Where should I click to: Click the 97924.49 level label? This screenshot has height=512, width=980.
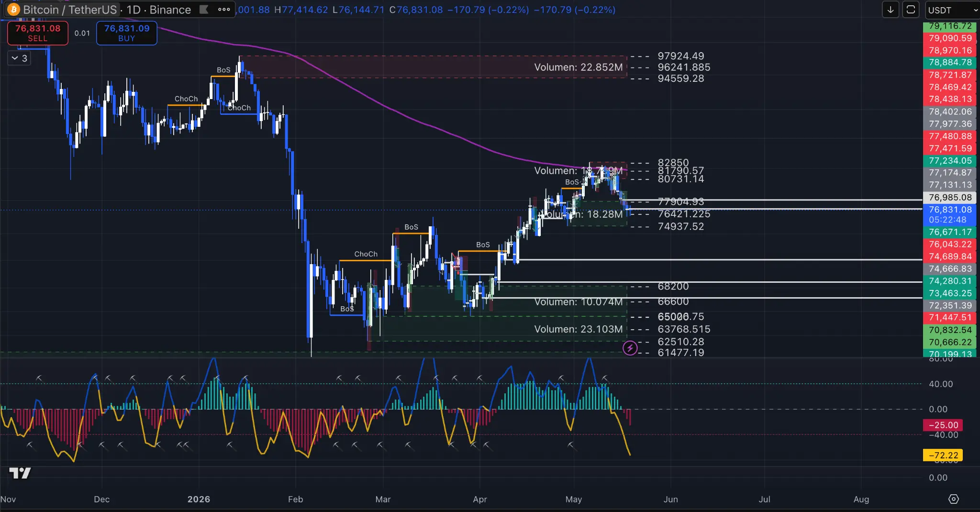click(681, 56)
